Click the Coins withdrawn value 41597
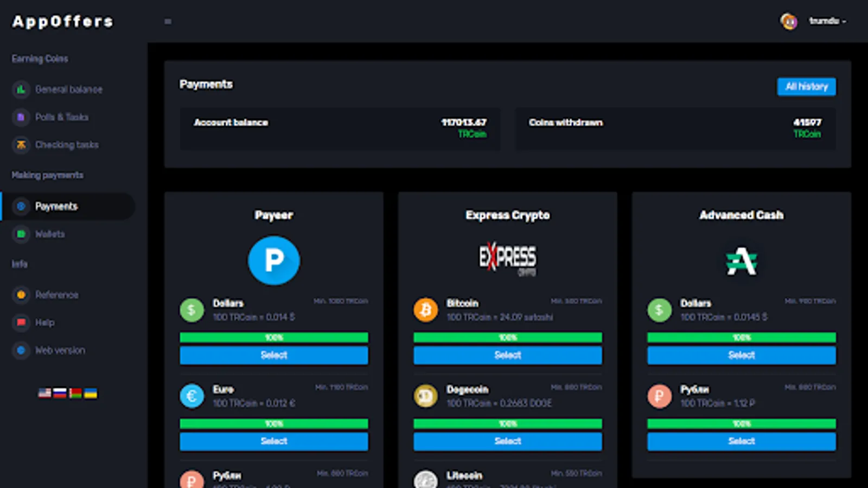The height and width of the screenshot is (488, 868). click(x=807, y=123)
